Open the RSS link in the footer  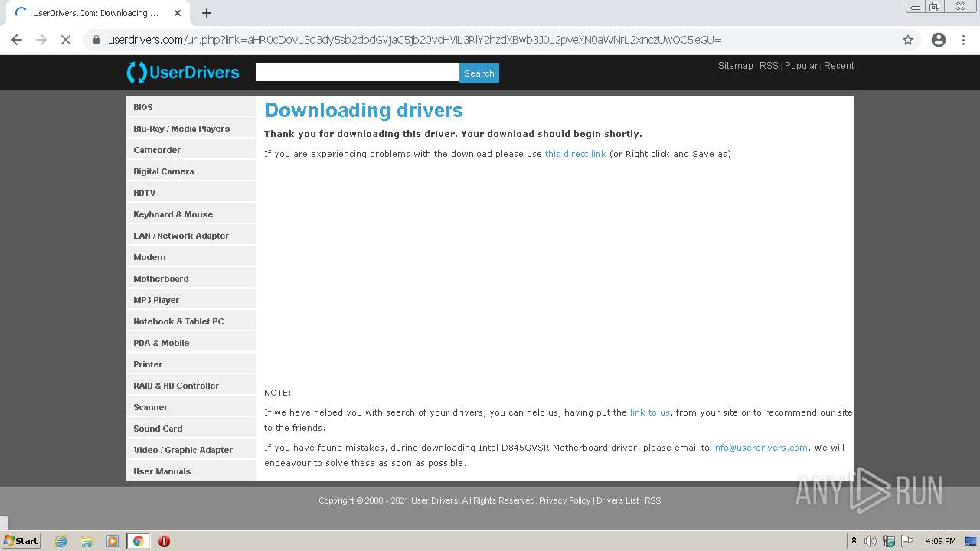(x=652, y=500)
